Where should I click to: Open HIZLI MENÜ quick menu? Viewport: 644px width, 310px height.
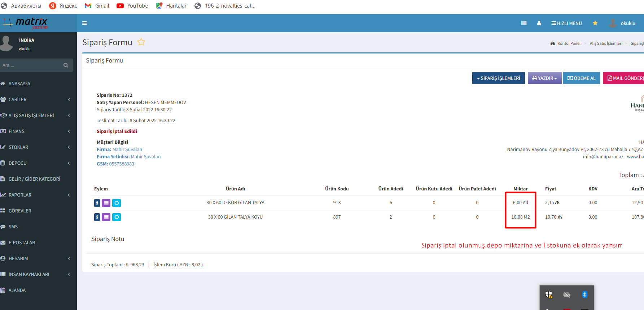(566, 23)
